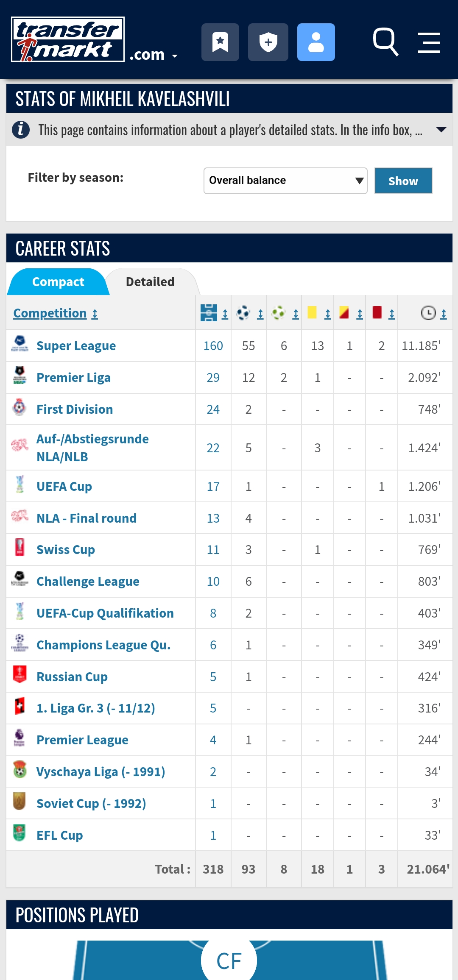Open the Super League competition link
Screen dimensions: 458x980
point(76,346)
